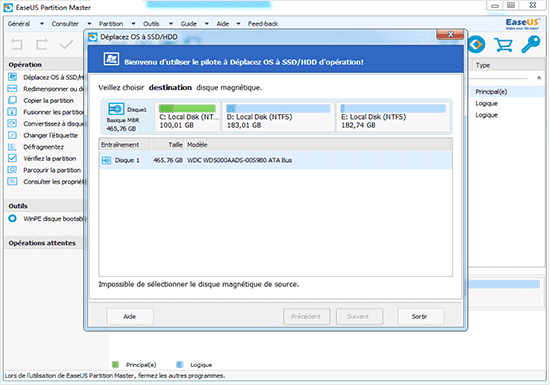Click the Undo arrow toolbar icon
Viewport: 550px width, 385px height.
pyautogui.click(x=16, y=45)
